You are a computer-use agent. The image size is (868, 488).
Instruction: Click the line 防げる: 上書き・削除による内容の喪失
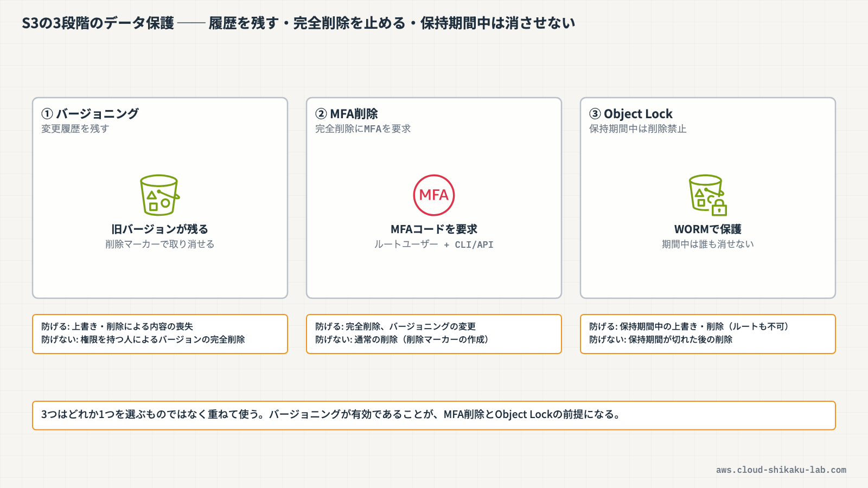pos(117,326)
